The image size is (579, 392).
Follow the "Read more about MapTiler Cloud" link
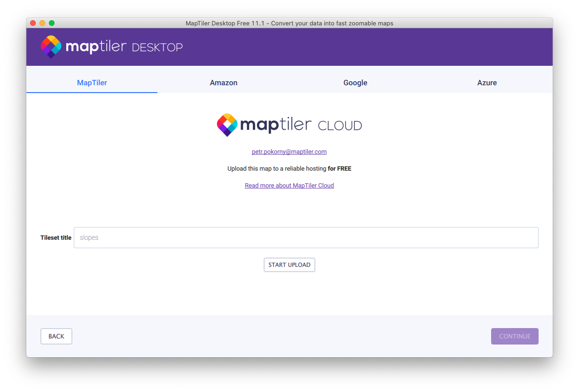click(289, 186)
